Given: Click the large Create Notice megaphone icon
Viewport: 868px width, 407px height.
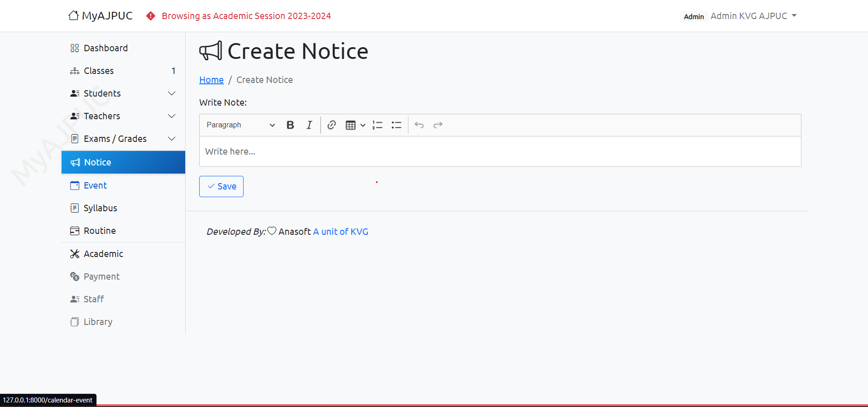Looking at the screenshot, I should coord(211,51).
